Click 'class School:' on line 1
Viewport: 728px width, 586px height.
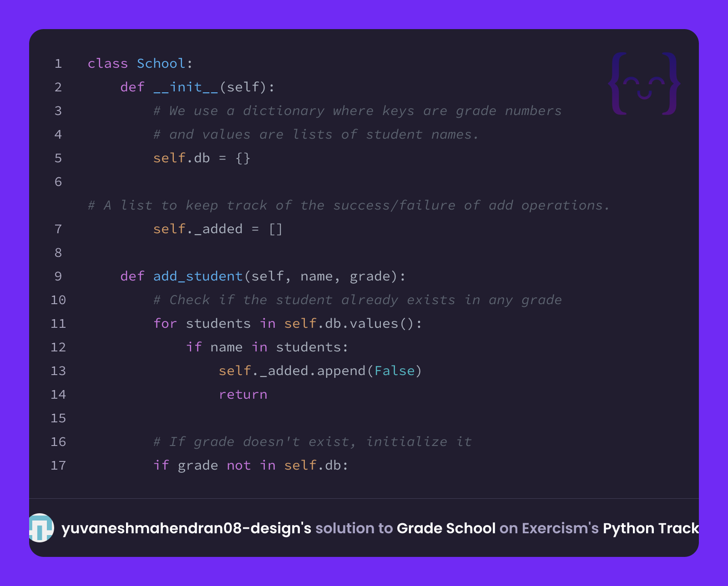(140, 63)
